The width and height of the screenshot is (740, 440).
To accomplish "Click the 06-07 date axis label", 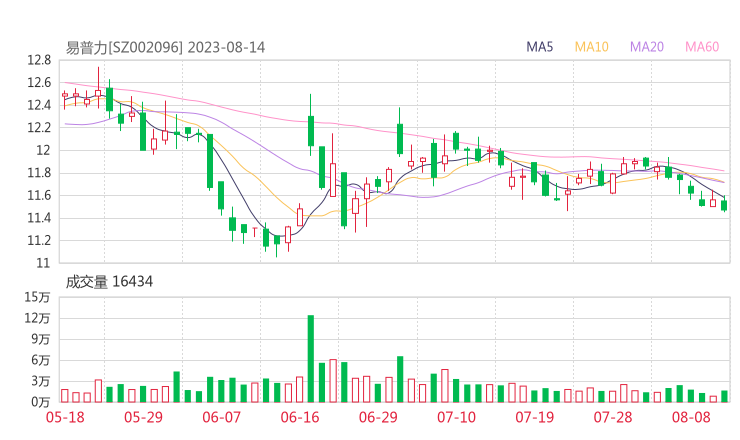I will click(221, 417).
